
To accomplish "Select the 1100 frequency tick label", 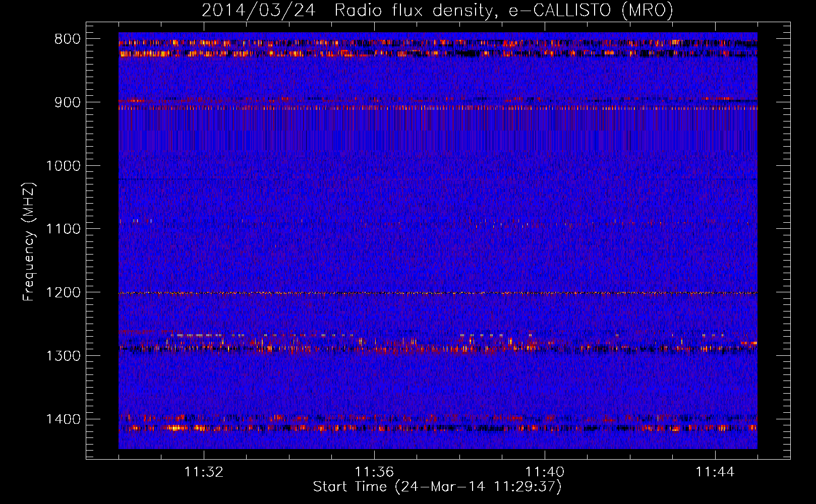I will [x=63, y=229].
